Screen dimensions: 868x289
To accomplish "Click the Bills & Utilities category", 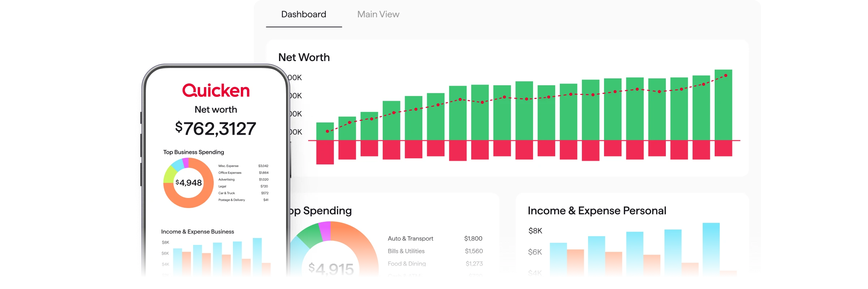I will pos(406,251).
